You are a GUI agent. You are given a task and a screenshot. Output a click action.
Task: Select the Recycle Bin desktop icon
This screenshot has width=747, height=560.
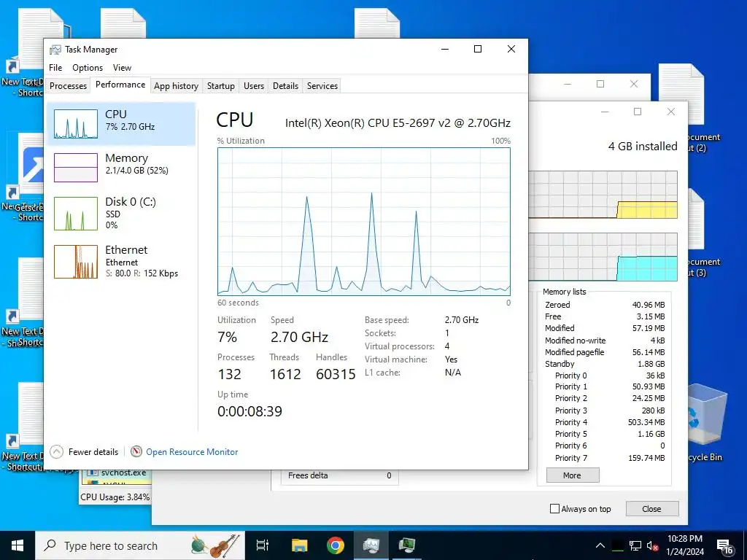(708, 424)
